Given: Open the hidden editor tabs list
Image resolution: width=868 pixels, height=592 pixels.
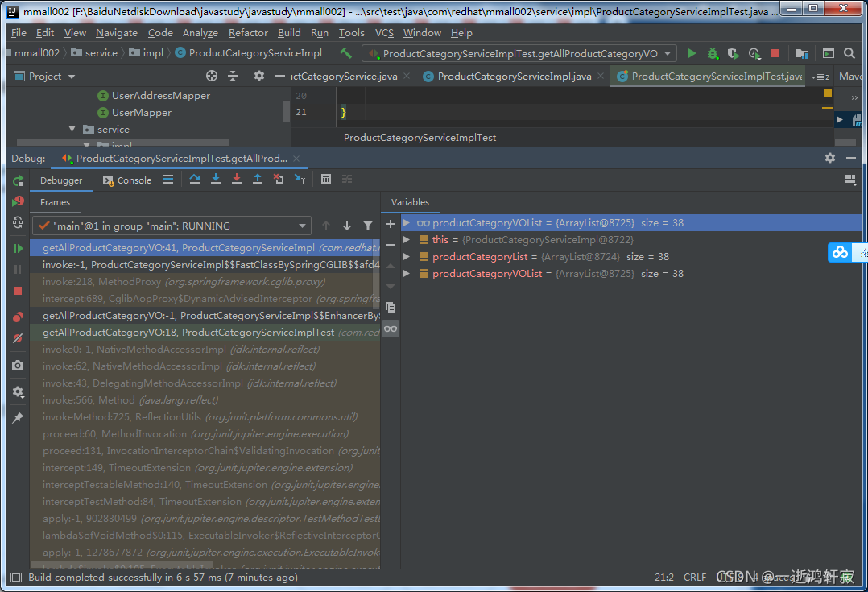Looking at the screenshot, I should [x=820, y=77].
